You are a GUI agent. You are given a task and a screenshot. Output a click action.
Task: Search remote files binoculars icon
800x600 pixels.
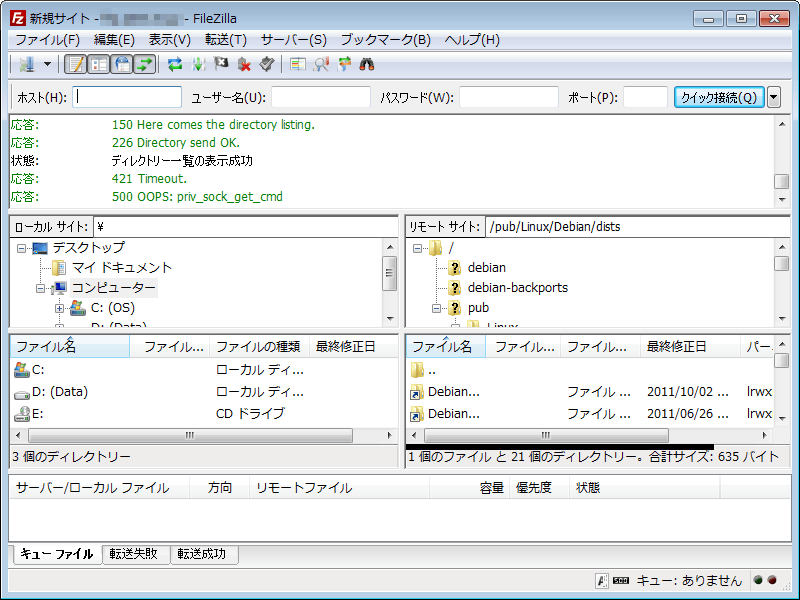[367, 64]
